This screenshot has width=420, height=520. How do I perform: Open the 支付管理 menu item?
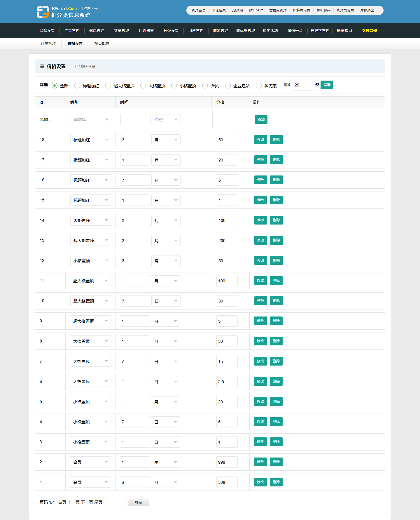coord(369,31)
